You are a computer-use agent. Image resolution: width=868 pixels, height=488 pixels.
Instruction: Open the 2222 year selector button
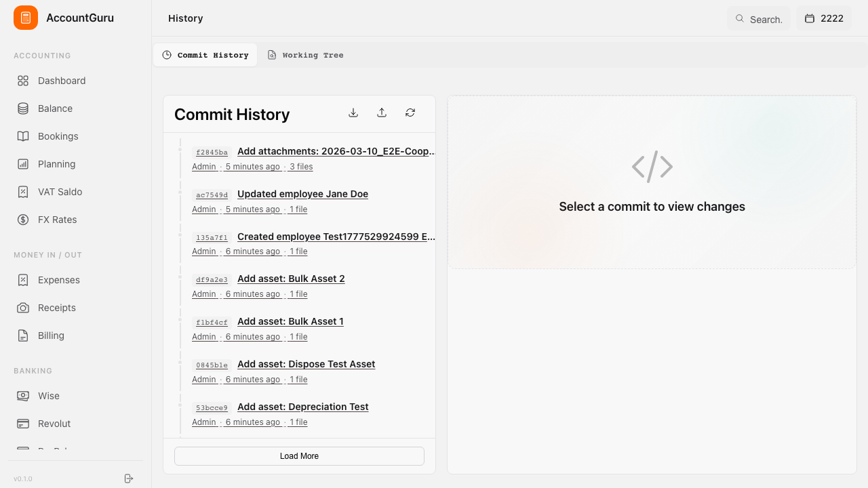(824, 18)
